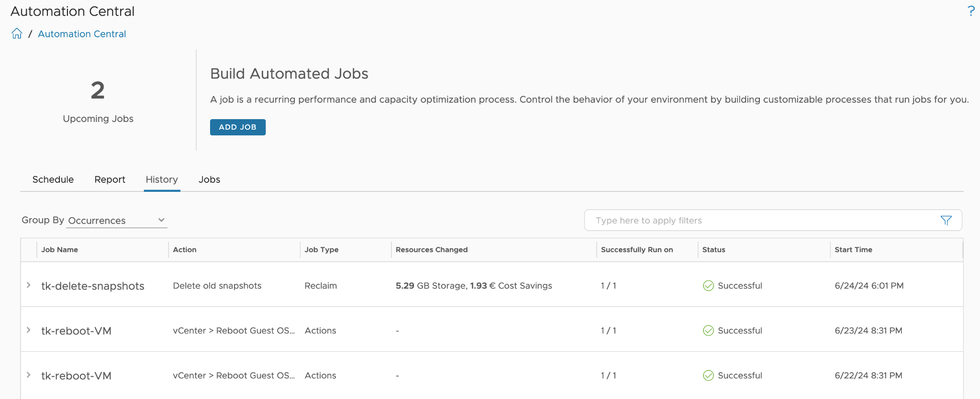980x399 pixels.
Task: Select the 6/24/24 6:01 PM start time
Action: coord(869,286)
